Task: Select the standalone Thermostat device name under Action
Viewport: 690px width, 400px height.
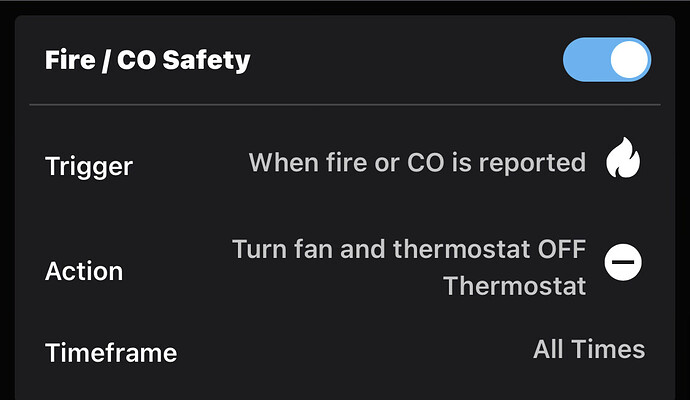Action: (x=514, y=286)
